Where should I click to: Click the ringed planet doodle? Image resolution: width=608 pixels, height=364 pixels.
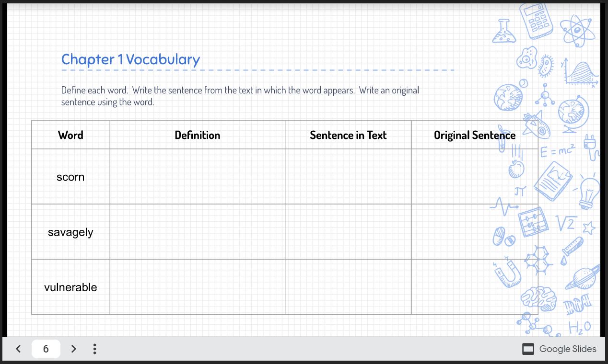(582, 277)
